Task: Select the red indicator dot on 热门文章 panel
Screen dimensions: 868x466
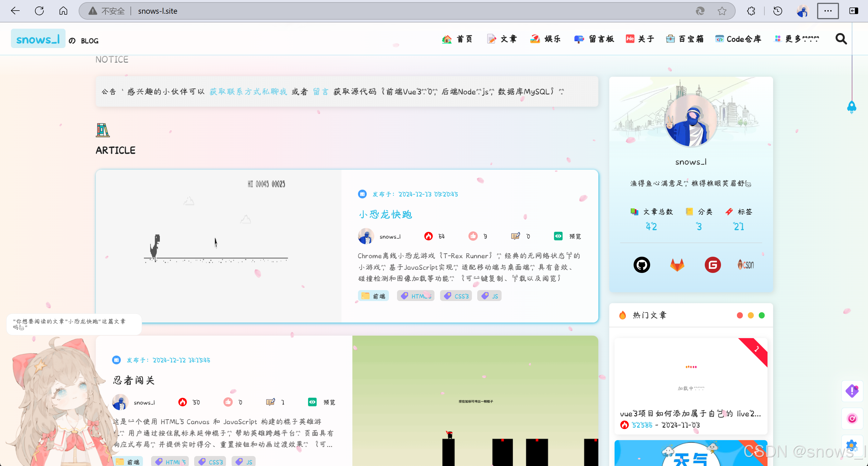Action: [740, 315]
